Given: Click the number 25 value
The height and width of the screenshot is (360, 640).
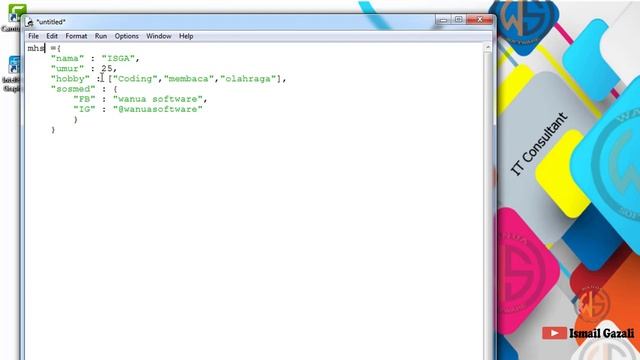Looking at the screenshot, I should [107, 69].
